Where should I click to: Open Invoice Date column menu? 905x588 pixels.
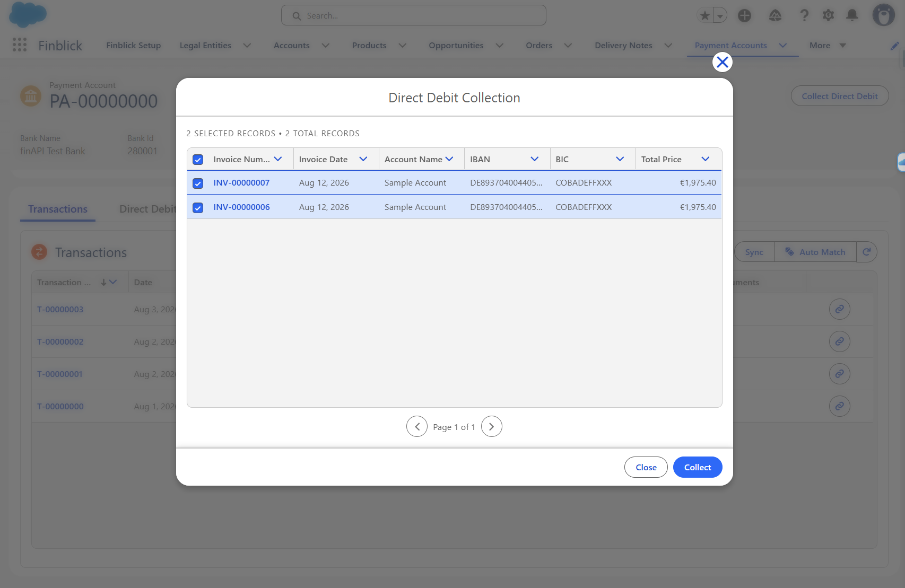pyautogui.click(x=363, y=159)
